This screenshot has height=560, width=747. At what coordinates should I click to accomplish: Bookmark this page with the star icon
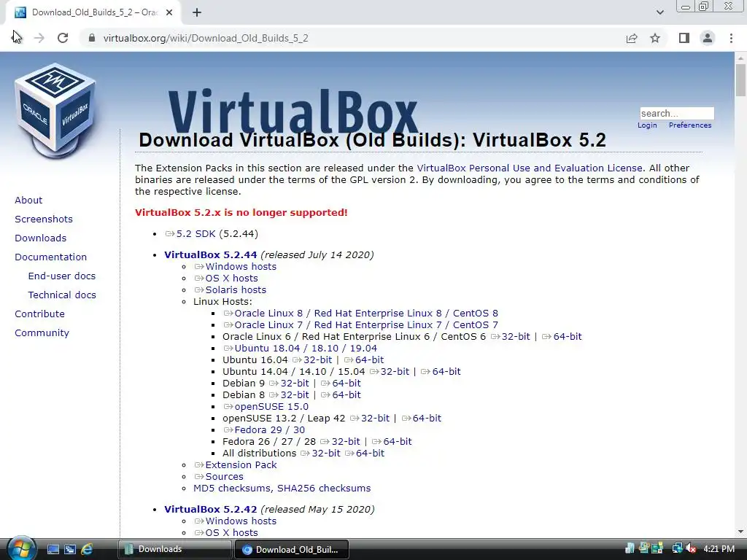point(655,38)
